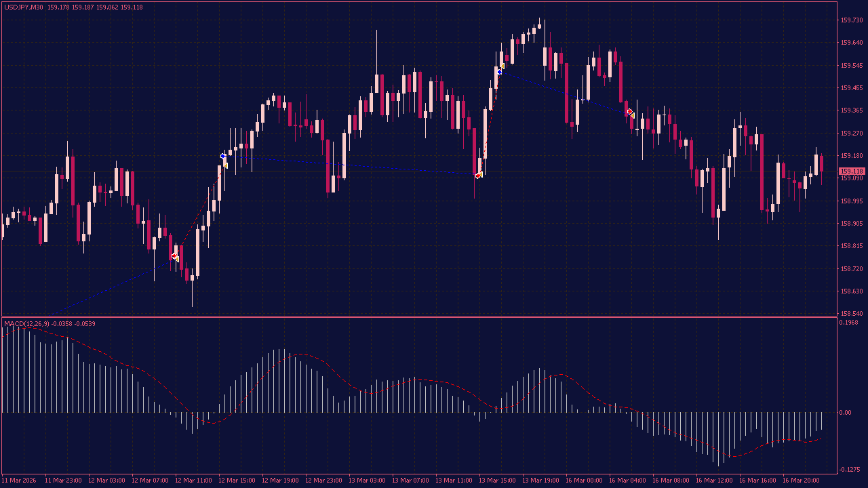Select the 12 Mar 23:00 time label
This screenshot has width=868, height=488.
(323, 481)
